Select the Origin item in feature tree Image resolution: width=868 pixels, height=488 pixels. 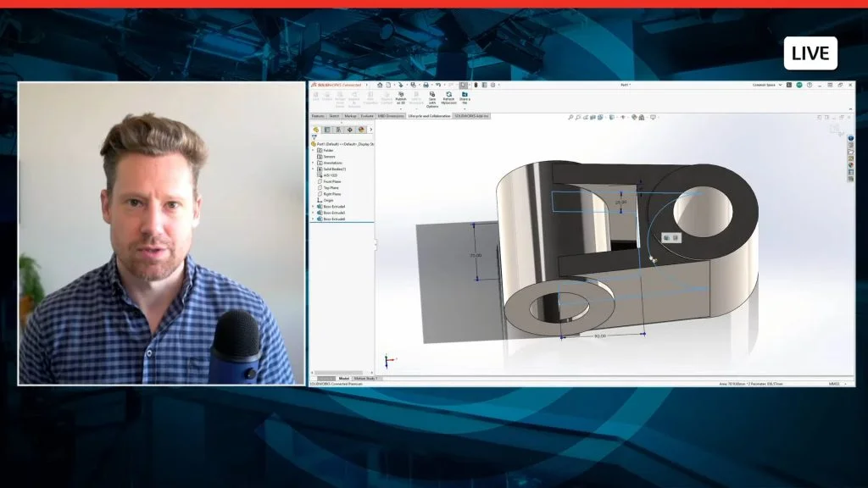(x=328, y=200)
